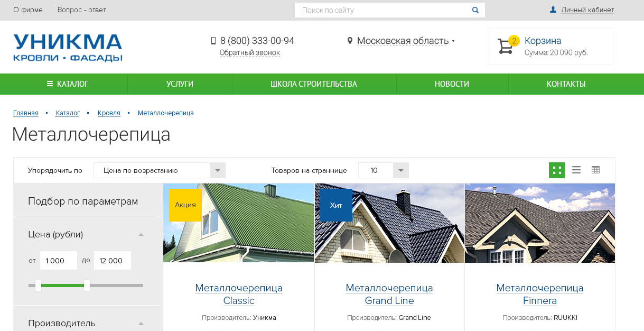Click the Производитель: Уникма text
The height and width of the screenshot is (331, 644).
[239, 318]
